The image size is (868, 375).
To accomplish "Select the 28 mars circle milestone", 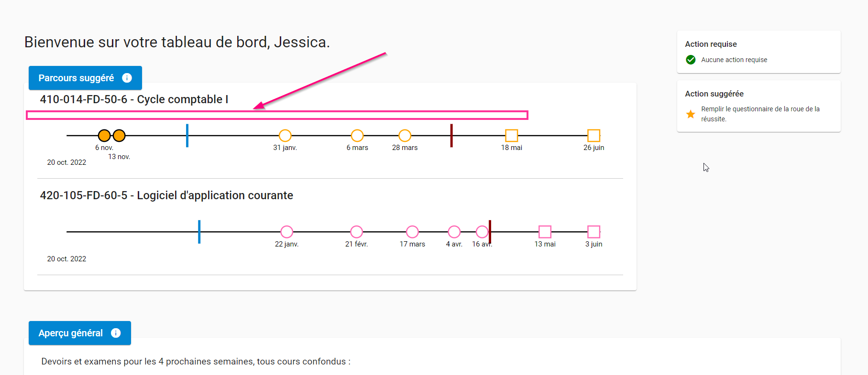I will coord(405,136).
